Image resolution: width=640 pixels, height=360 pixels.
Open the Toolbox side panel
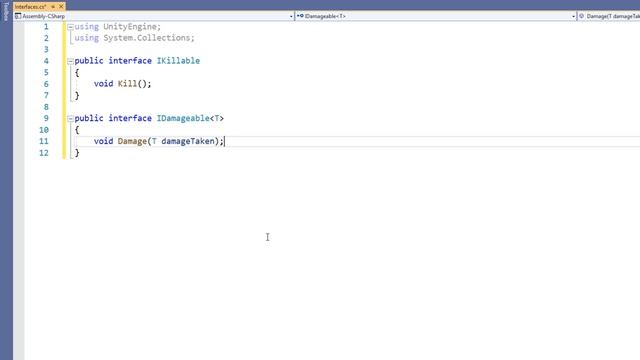(x=6, y=11)
